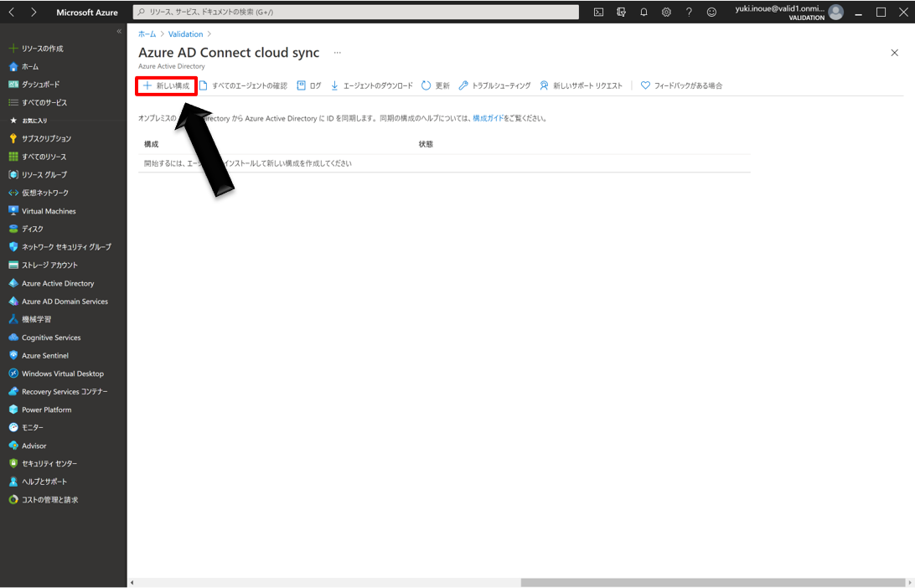915x588 pixels.
Task: Click the Azure AD Domain Services icon
Action: coord(13,302)
